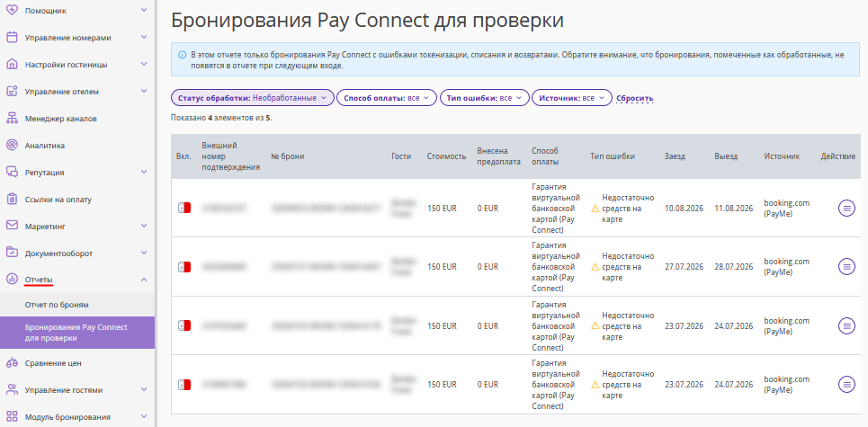This screenshot has height=427, width=868.
Task: Click the Отчеты menu label
Action: click(x=39, y=280)
